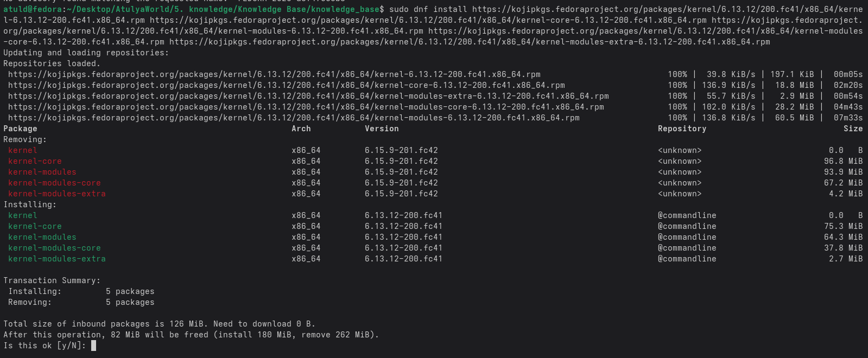Image resolution: width=868 pixels, height=358 pixels.
Task: Click the green 'kernel' package under Installing
Action: pyautogui.click(x=23, y=215)
